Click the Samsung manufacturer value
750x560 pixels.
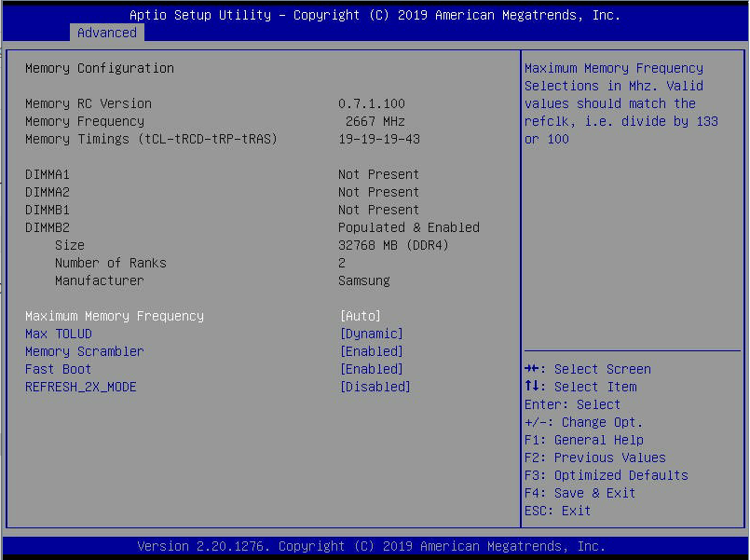click(x=364, y=280)
